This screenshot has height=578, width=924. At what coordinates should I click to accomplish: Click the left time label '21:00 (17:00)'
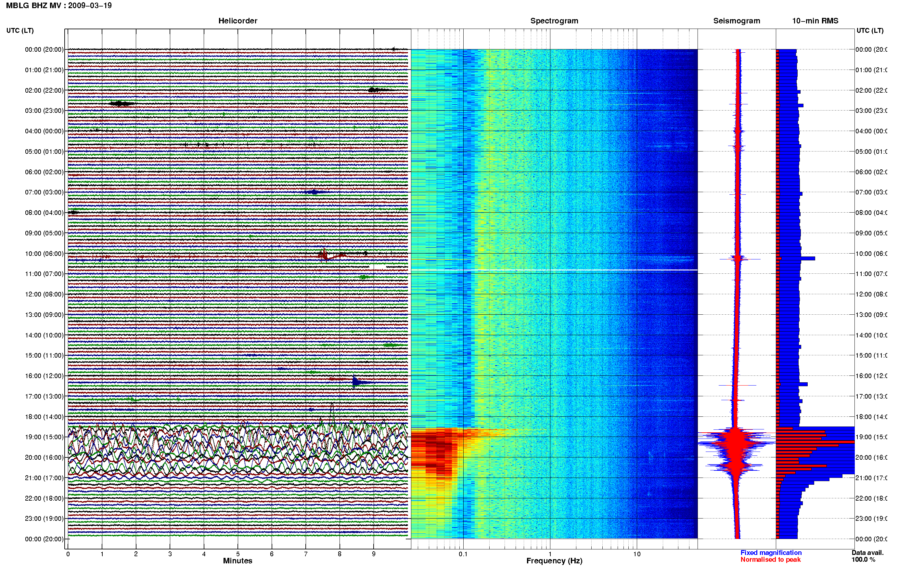pyautogui.click(x=44, y=478)
